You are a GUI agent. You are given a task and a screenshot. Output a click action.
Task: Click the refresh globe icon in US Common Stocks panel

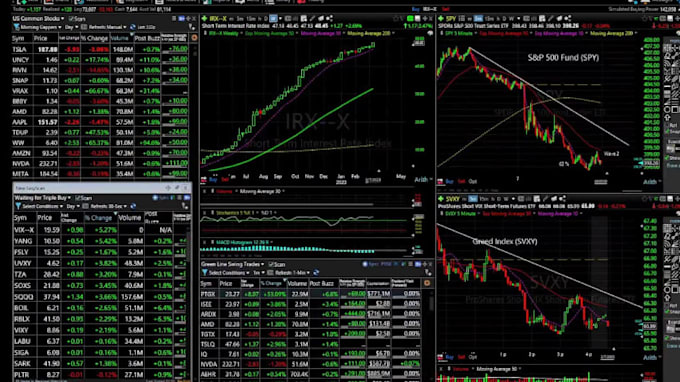pos(133,27)
